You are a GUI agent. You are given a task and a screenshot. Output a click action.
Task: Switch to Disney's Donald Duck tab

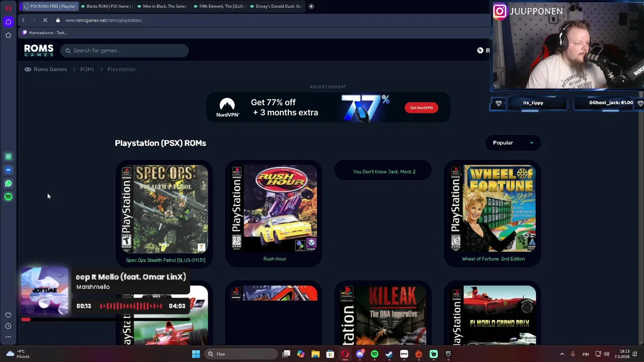(x=276, y=6)
